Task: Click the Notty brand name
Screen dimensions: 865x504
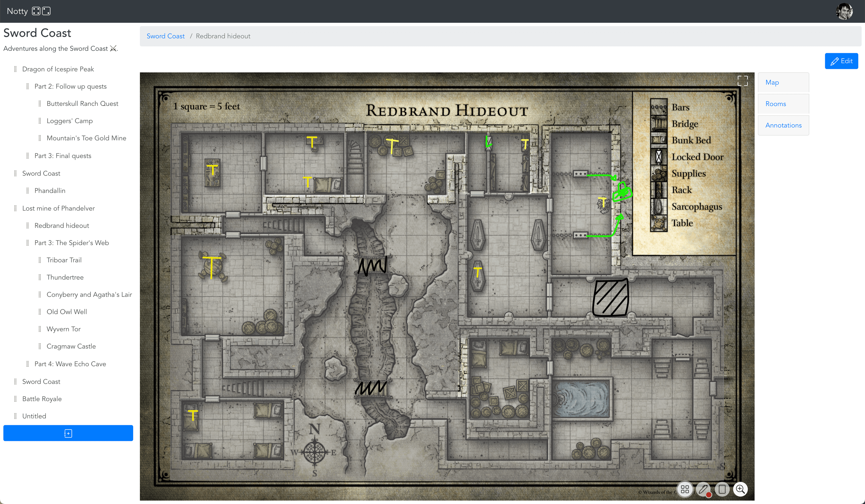Action: coord(17,11)
